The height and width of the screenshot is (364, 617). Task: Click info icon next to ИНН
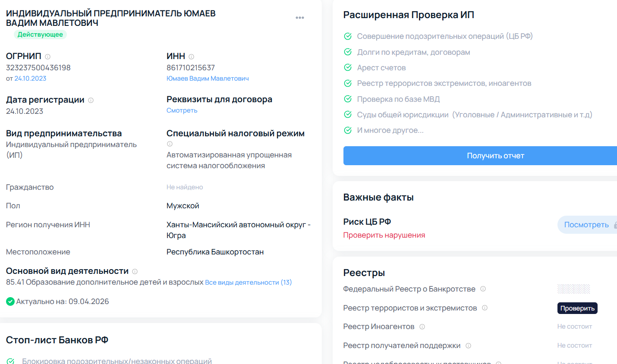point(192,56)
